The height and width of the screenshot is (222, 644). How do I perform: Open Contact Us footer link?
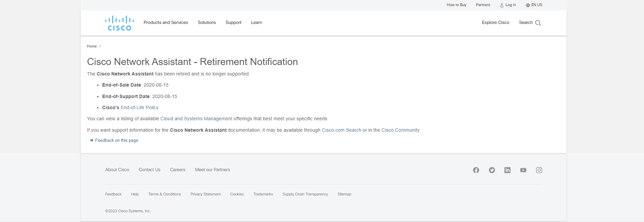[x=149, y=170]
